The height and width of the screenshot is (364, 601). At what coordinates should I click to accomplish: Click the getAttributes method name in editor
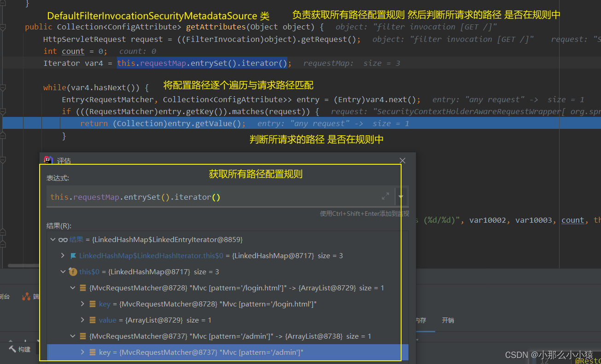[216, 27]
